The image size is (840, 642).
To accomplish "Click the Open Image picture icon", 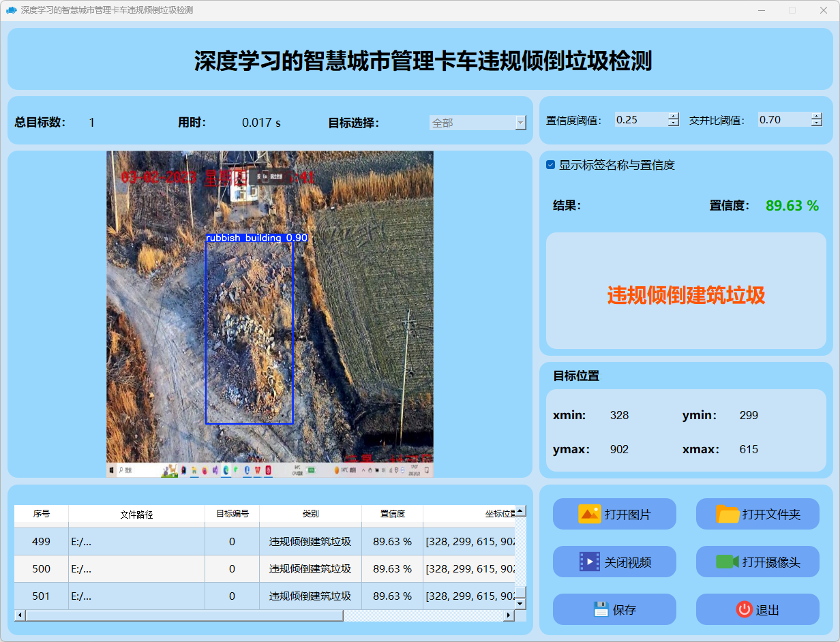I will tap(589, 514).
